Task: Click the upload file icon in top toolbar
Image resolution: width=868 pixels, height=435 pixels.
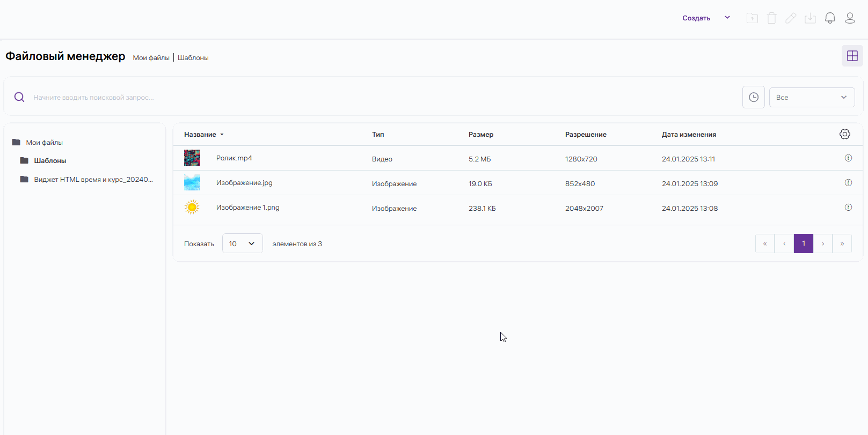Action: (x=752, y=18)
